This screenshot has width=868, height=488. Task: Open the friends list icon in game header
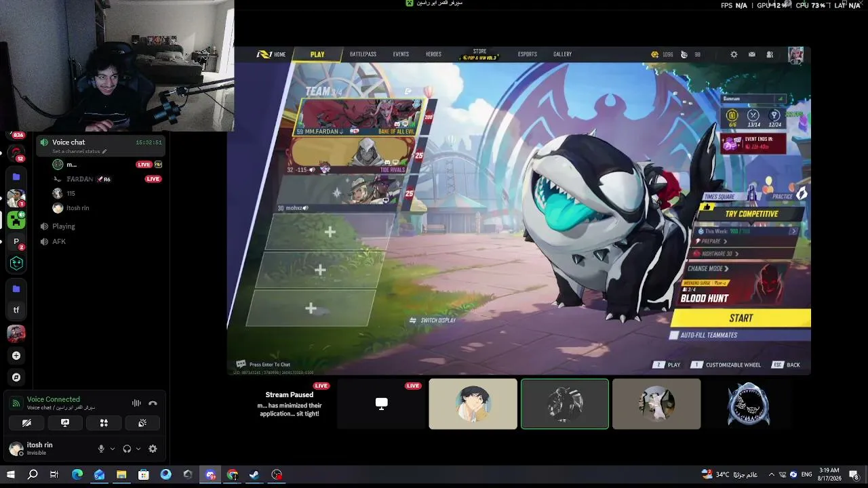click(770, 54)
